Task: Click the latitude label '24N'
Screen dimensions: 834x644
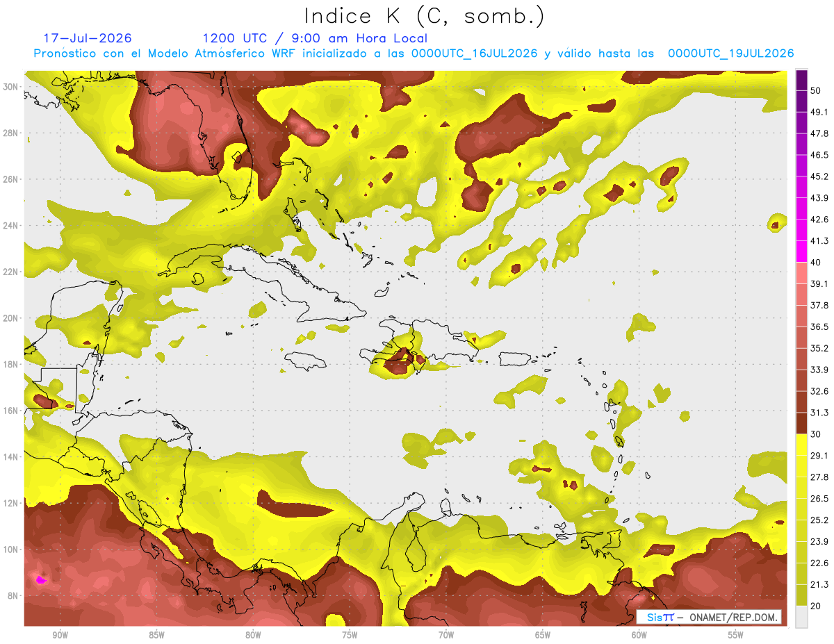Action: tap(11, 226)
